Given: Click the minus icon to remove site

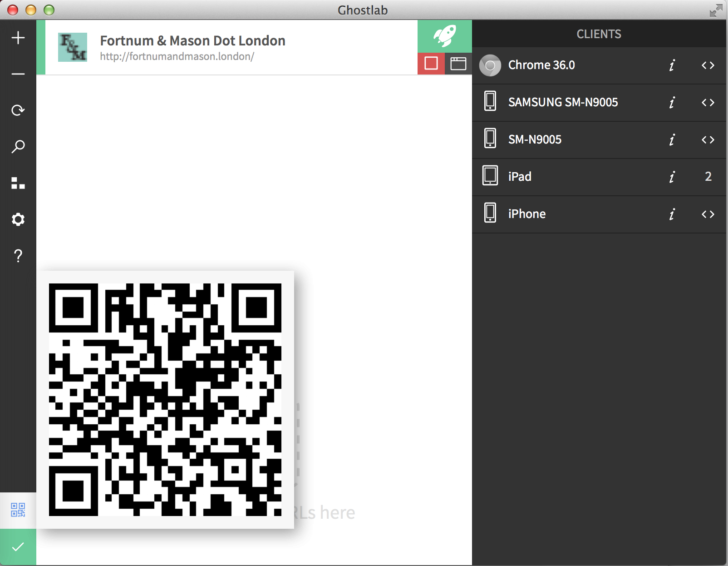Looking at the screenshot, I should (x=18, y=74).
